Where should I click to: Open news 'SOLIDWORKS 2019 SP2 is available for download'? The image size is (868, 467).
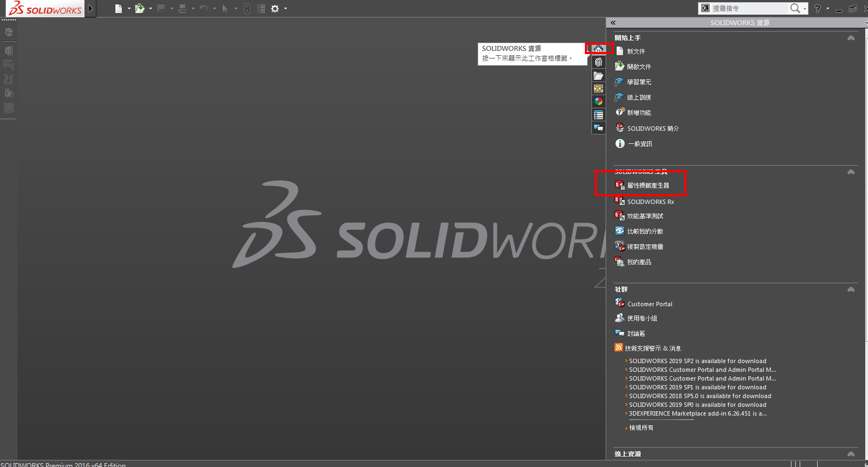tap(697, 361)
